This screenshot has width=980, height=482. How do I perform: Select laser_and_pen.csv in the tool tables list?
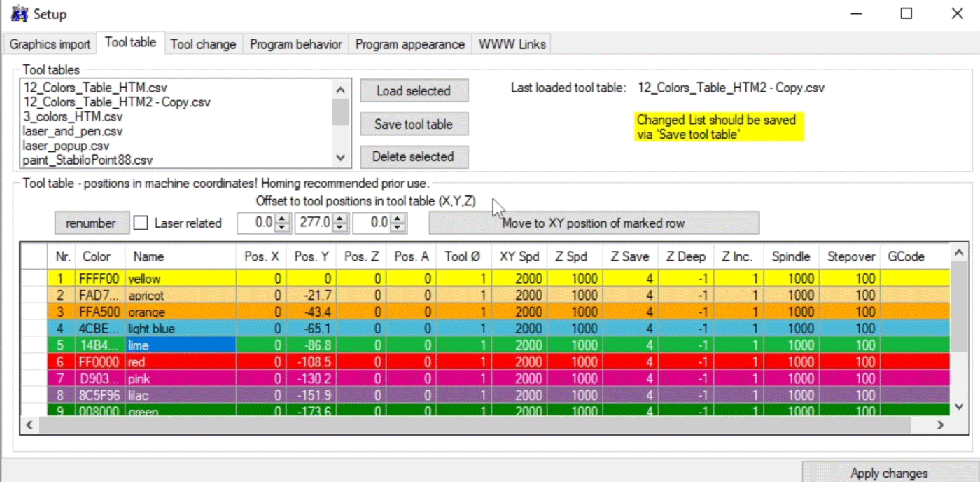(x=73, y=131)
